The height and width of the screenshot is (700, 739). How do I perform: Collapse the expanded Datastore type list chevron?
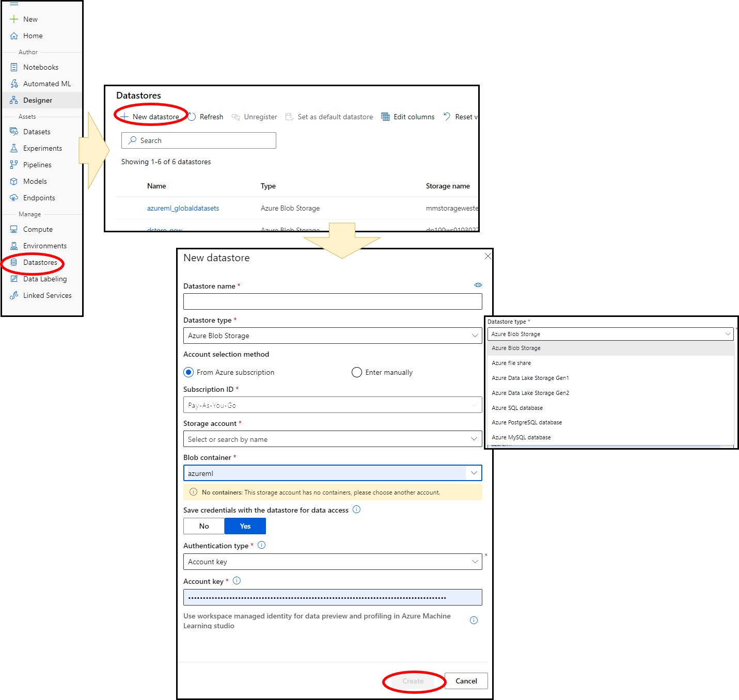click(728, 334)
